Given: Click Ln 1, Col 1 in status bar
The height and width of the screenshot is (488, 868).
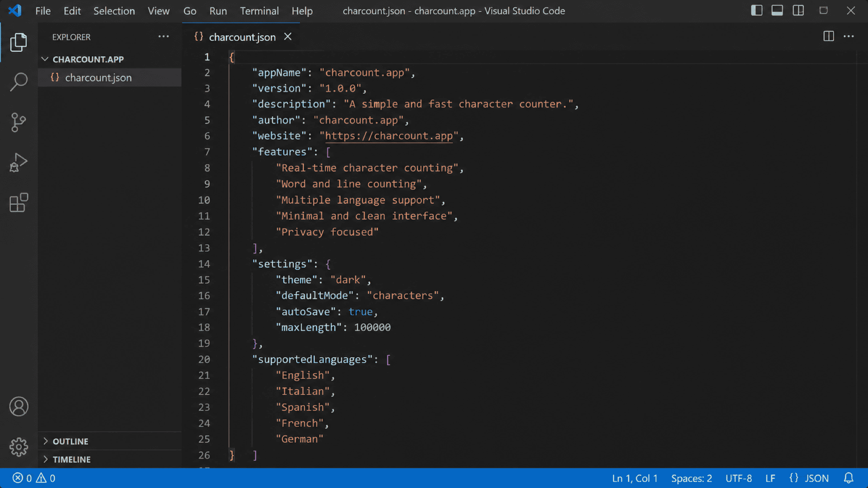Looking at the screenshot, I should (635, 478).
